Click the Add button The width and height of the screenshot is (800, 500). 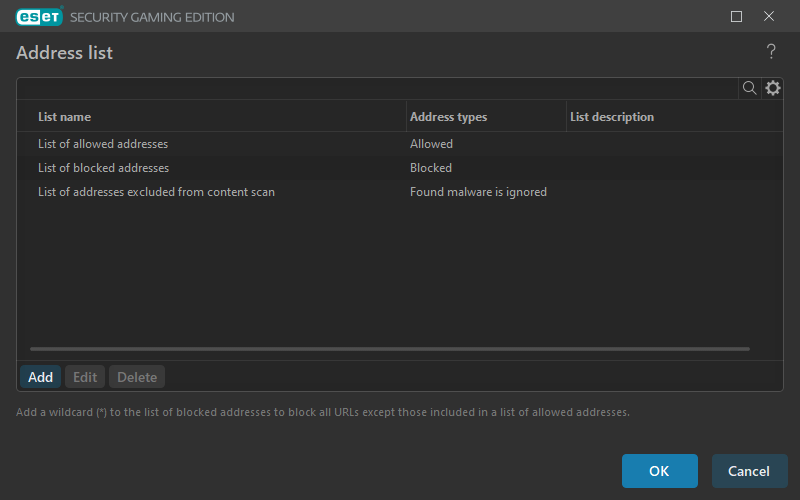point(40,377)
